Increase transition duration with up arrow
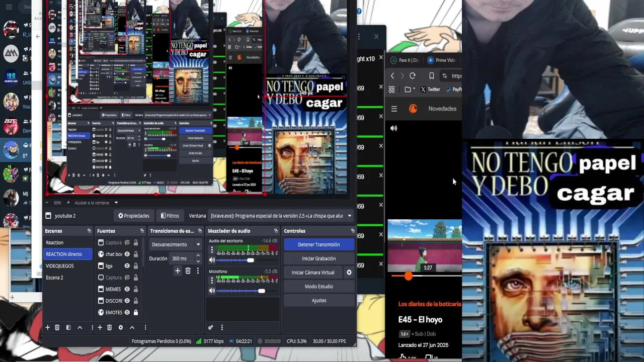Image resolution: width=644 pixels, height=362 pixels. [x=198, y=256]
